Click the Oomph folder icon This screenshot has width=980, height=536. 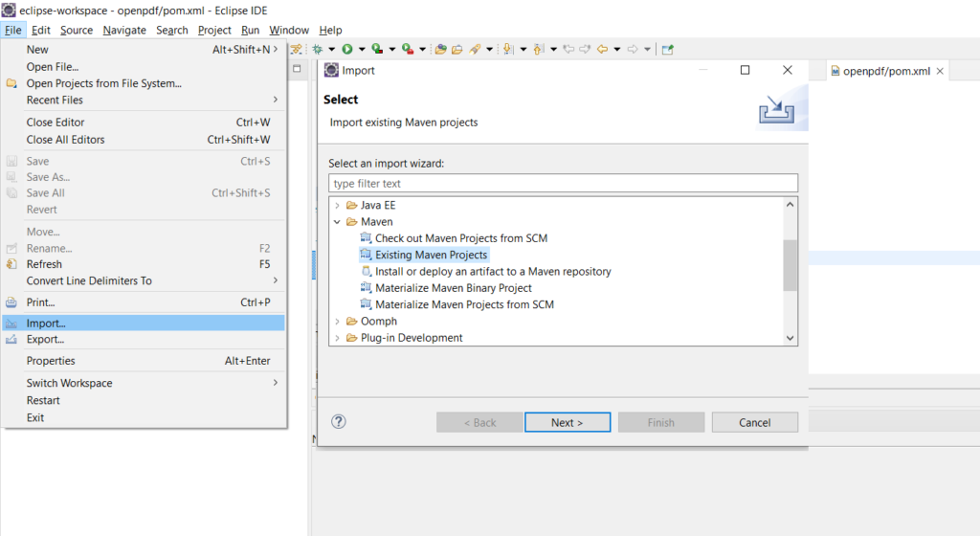click(352, 321)
